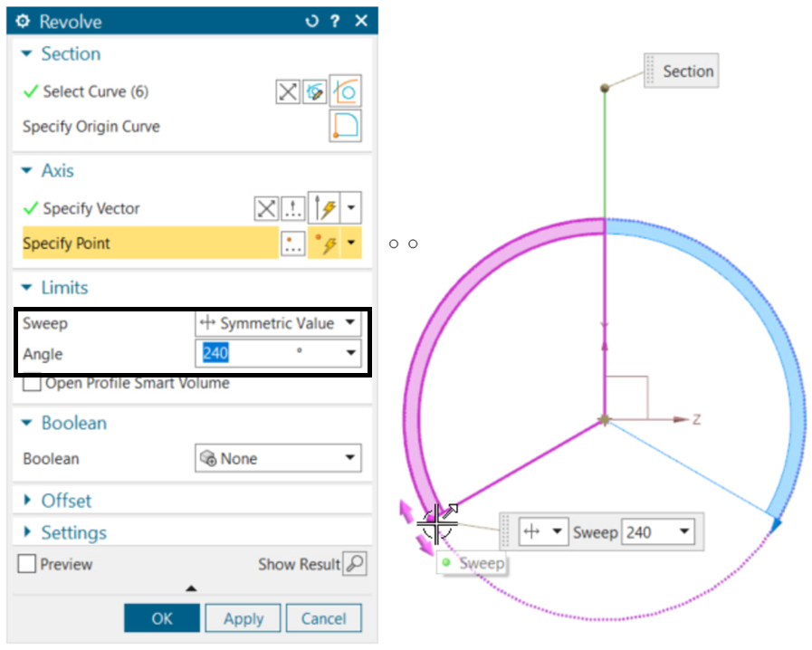
Task: Collapse the Axis group
Action: [27, 170]
